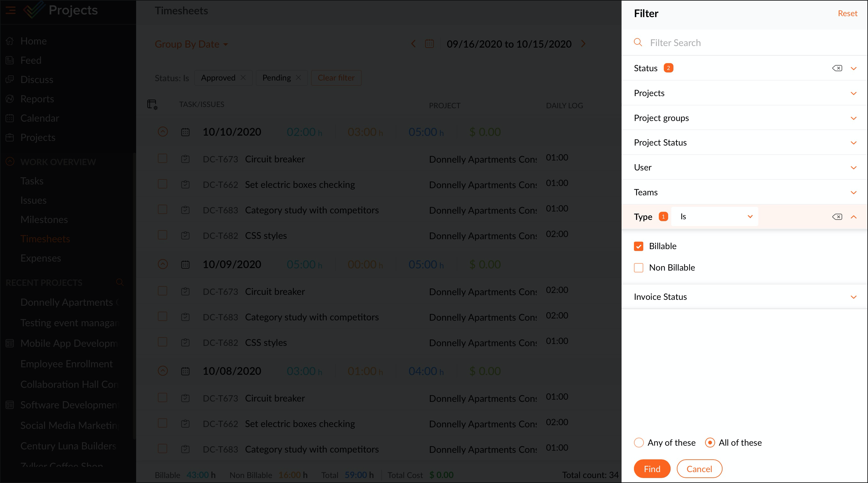Open the calendar date picker icon
This screenshot has width=868, height=483.
pos(429,44)
